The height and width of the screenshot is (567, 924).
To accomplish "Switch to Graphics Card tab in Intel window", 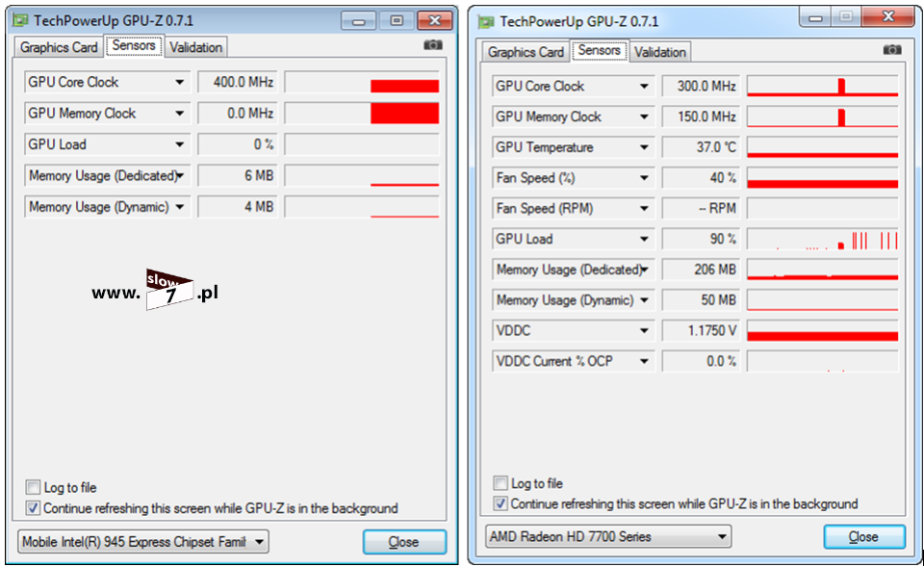I will (x=59, y=47).
